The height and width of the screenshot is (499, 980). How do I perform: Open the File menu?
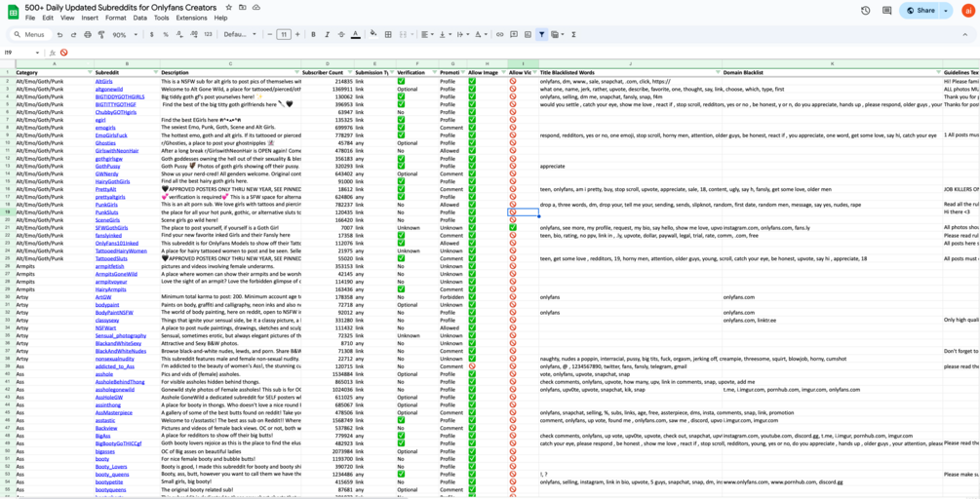click(30, 19)
